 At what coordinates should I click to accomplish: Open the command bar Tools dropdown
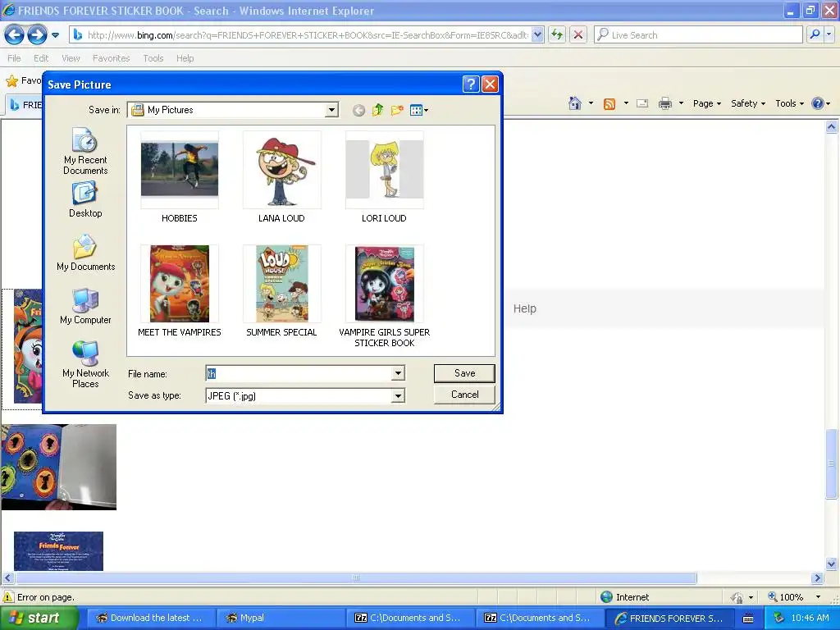pos(789,103)
